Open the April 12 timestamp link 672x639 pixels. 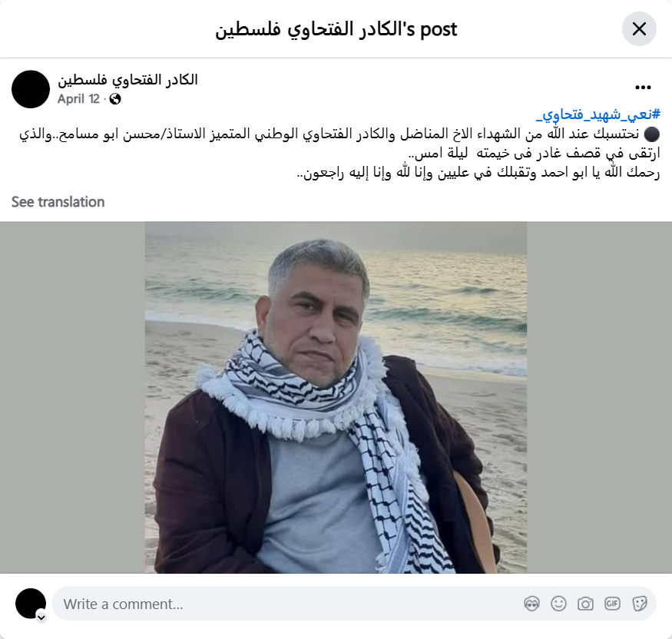coord(78,99)
